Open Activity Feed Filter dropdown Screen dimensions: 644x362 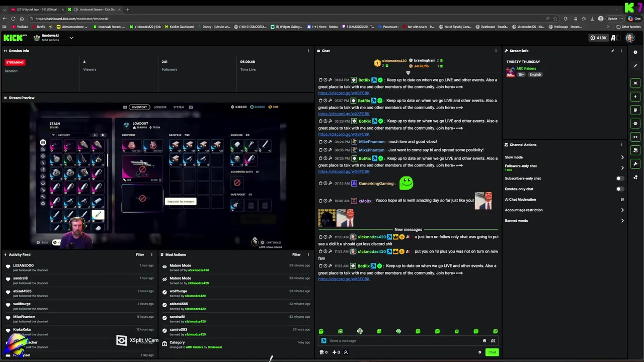click(140, 255)
